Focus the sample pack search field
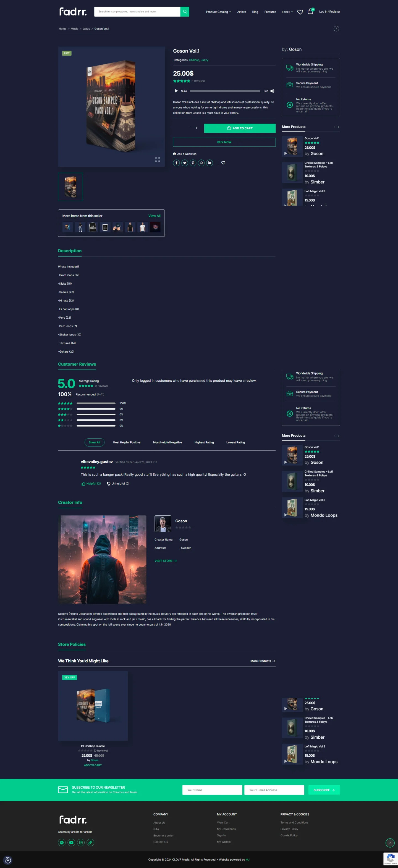398x868 pixels. pos(137,11)
